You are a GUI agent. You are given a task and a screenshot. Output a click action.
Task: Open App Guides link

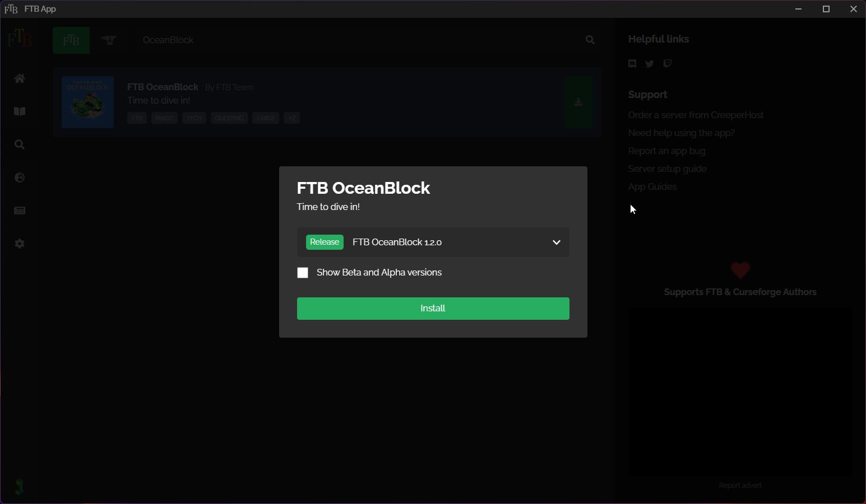652,187
